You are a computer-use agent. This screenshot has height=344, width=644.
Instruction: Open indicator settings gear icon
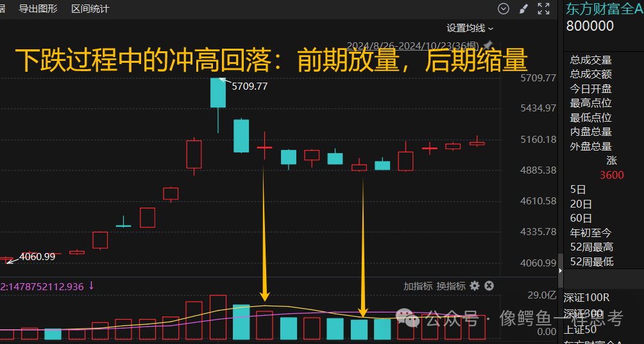pyautogui.click(x=475, y=286)
